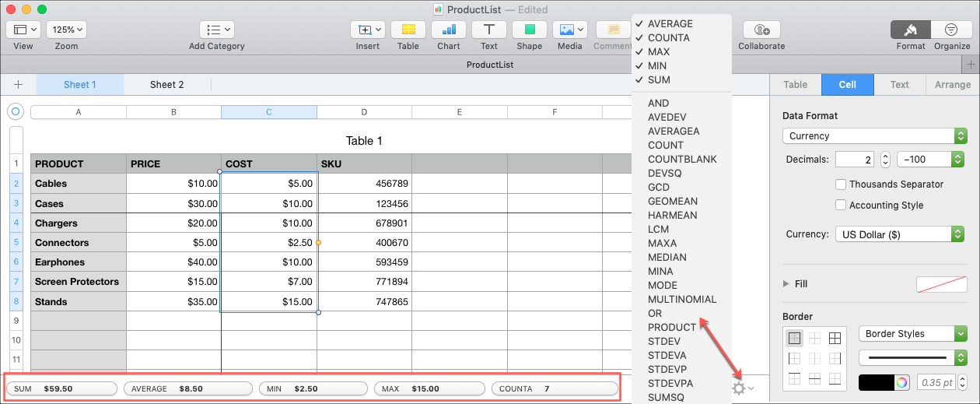This screenshot has width=980, height=404.
Task: Select PRODUCT from the function list
Action: click(x=681, y=327)
